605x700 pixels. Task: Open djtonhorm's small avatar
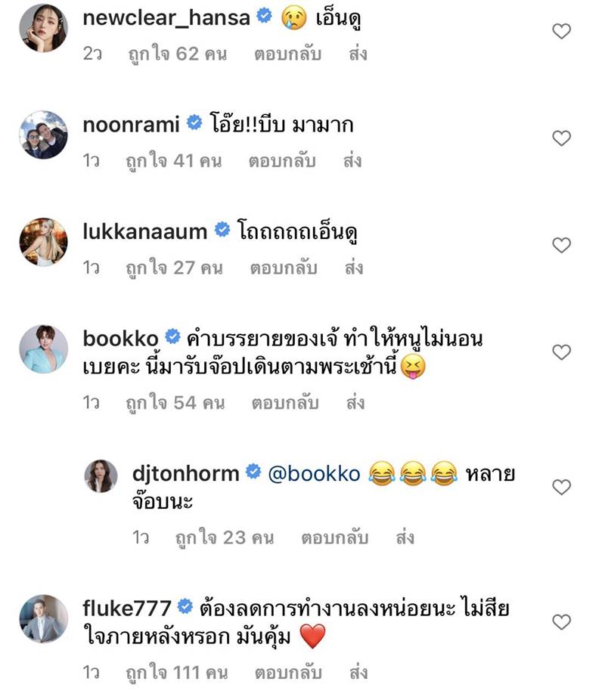101,476
